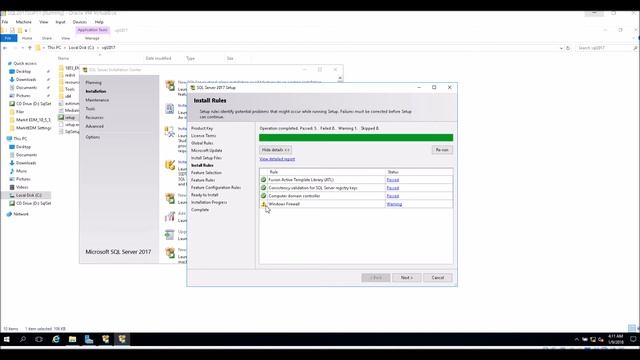Select Ready to Install step

click(205, 195)
